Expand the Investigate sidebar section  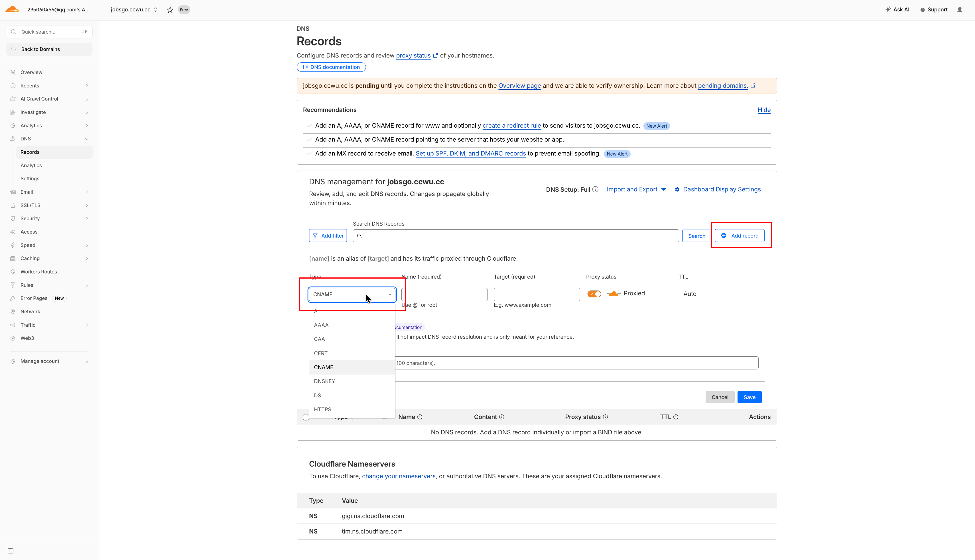click(49, 112)
